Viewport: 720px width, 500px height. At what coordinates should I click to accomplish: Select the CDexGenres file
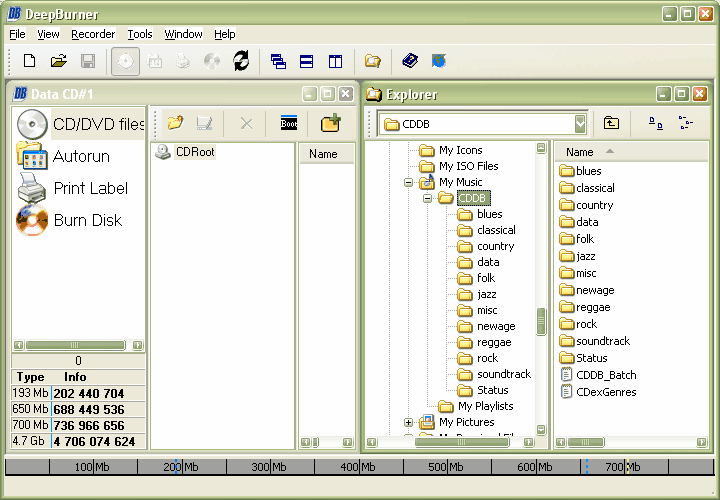(606, 392)
